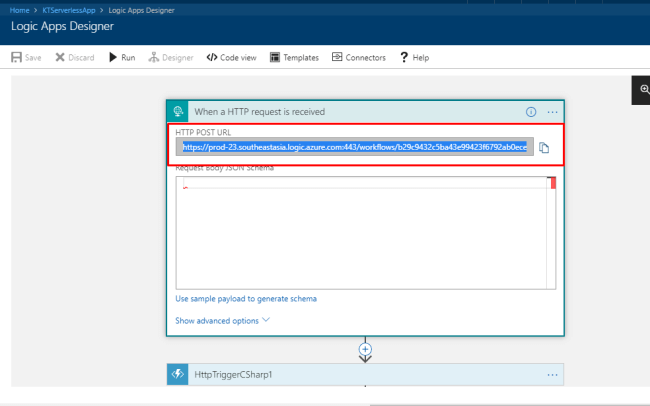This screenshot has height=406, width=650.
Task: Click the Templates icon in toolbar
Action: pos(274,57)
